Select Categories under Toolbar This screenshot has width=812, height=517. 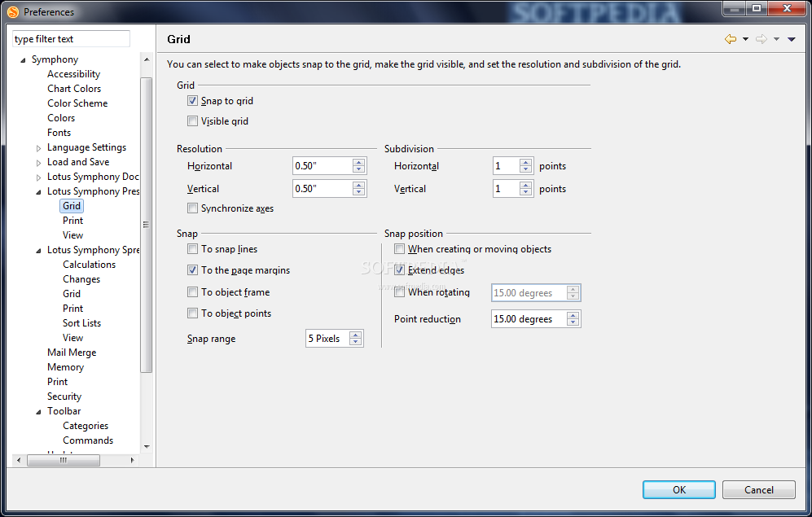pyautogui.click(x=86, y=426)
